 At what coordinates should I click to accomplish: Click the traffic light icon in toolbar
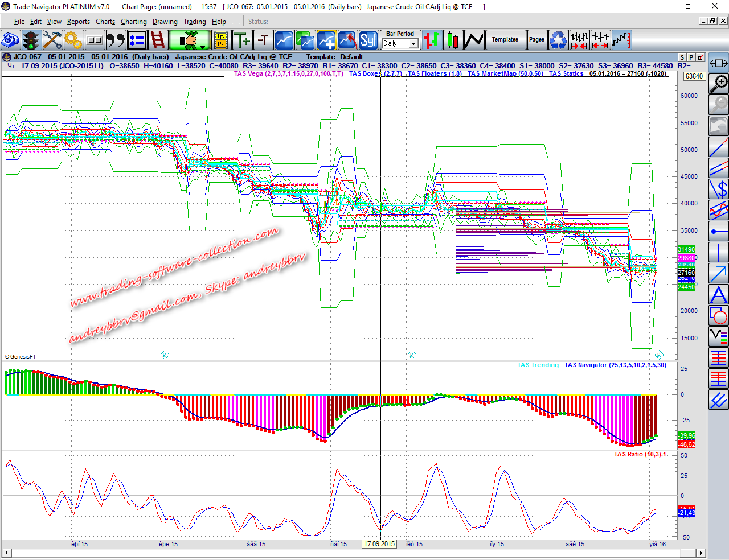click(31, 40)
